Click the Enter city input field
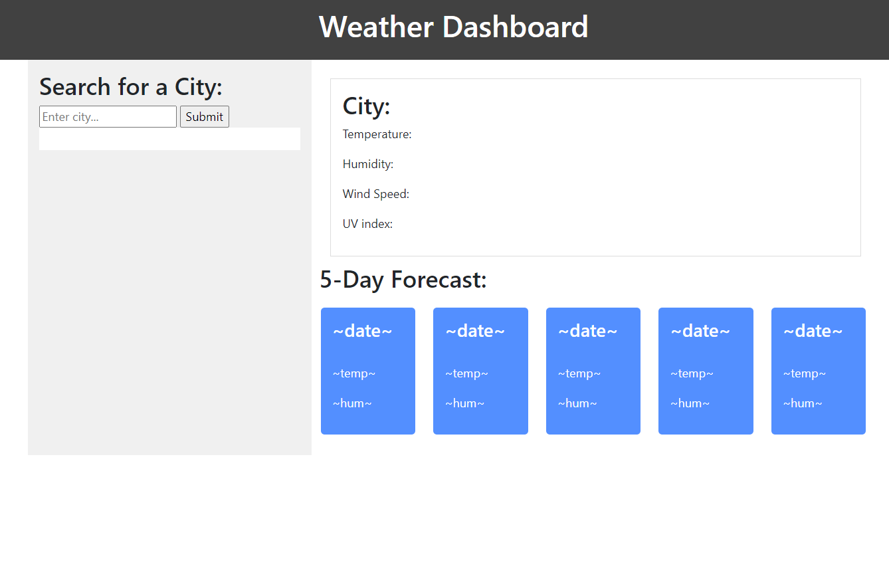Image resolution: width=889 pixels, height=588 pixels. [x=108, y=117]
